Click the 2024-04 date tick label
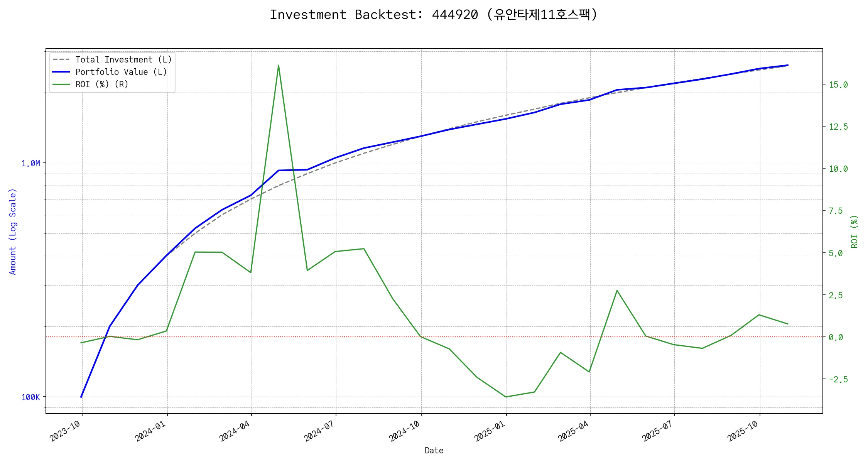Image resolution: width=868 pixels, height=463 pixels. pos(235,431)
